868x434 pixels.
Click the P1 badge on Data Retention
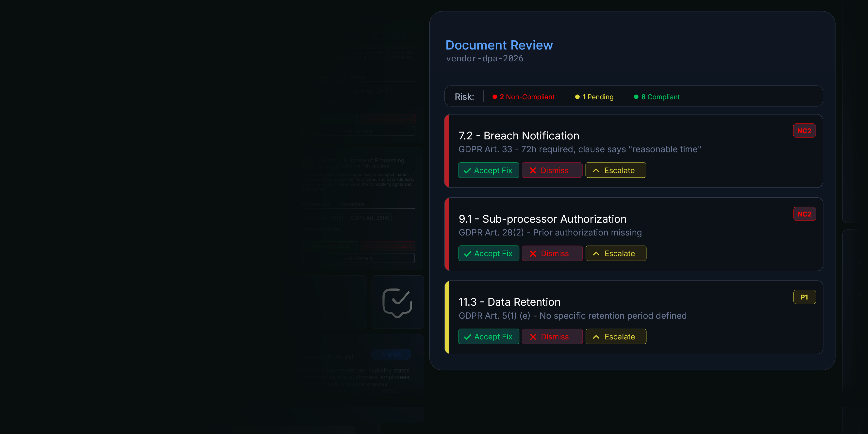click(x=804, y=297)
